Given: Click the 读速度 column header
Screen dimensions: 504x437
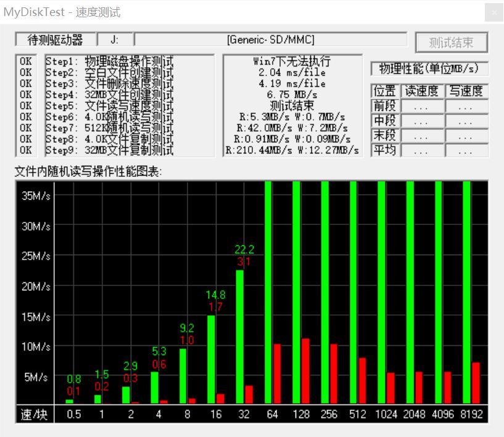Looking at the screenshot, I should [422, 91].
